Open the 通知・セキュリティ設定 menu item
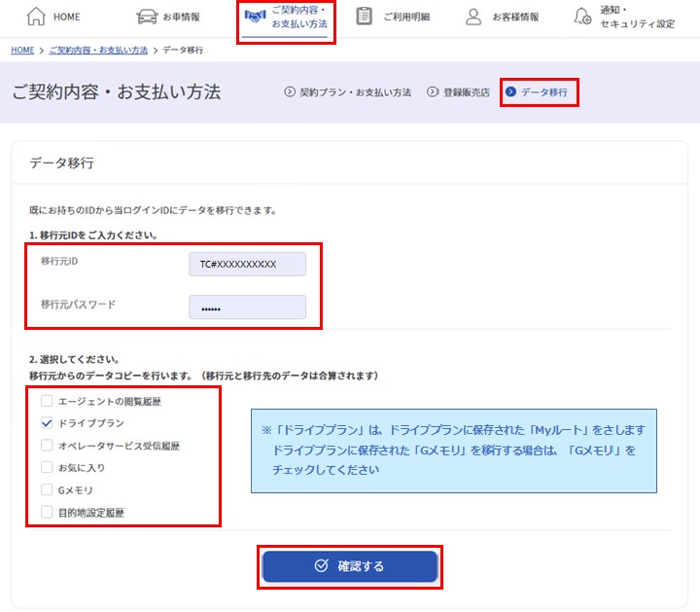Screen dimensions: 700x612 [624, 17]
